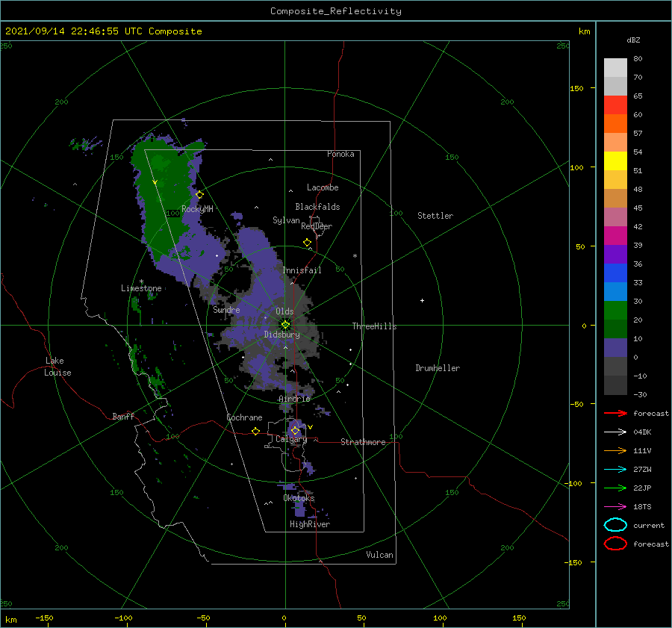This screenshot has width=672, height=628.
Task: Click the white 04DK arrow legend icon
Action: tap(615, 432)
